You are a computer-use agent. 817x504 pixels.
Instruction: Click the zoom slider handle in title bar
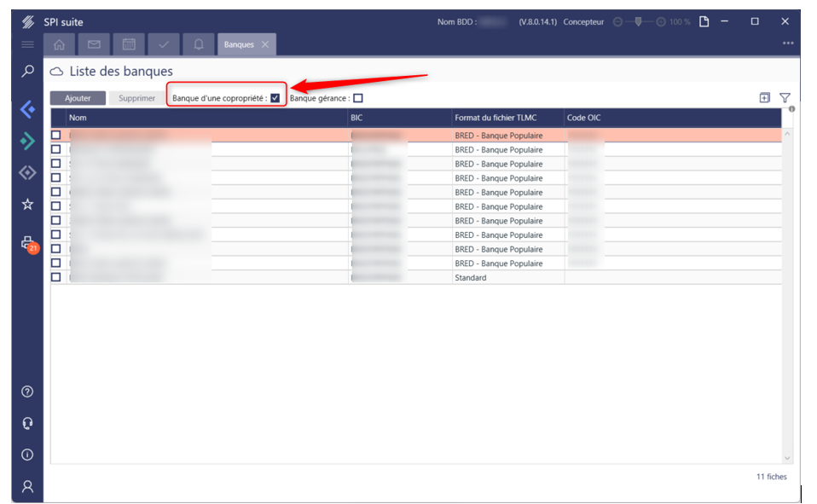click(x=638, y=21)
